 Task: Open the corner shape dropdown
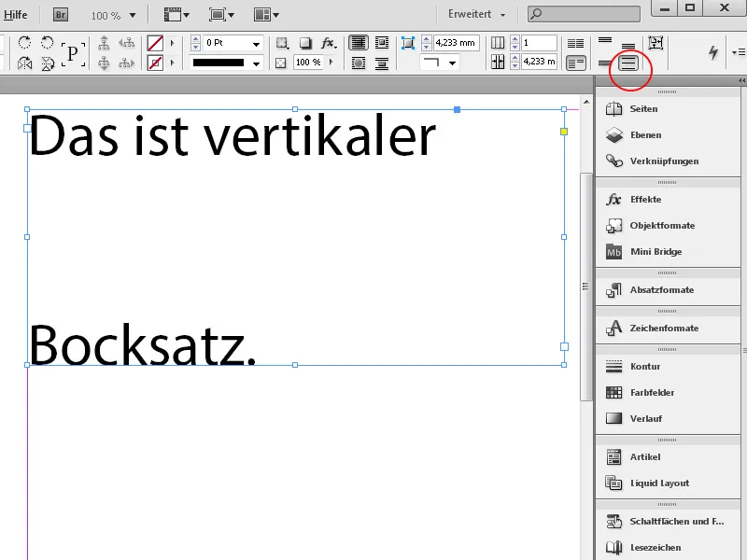tap(452, 63)
